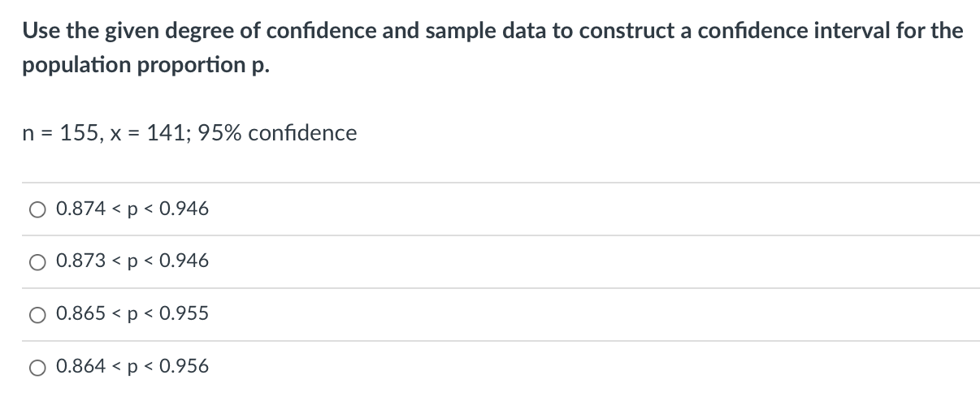
Task: Click the value 0.946 in the first answer
Action: coord(185,209)
